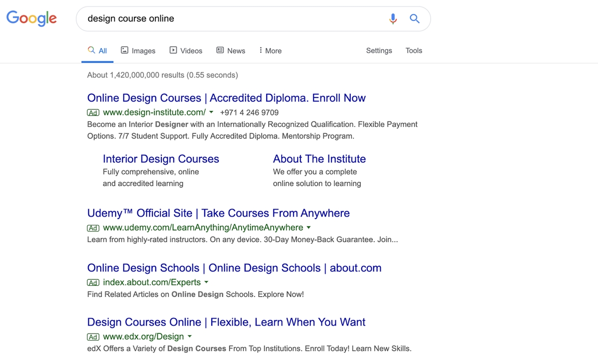
Task: Click the Google logo
Action: (31, 18)
